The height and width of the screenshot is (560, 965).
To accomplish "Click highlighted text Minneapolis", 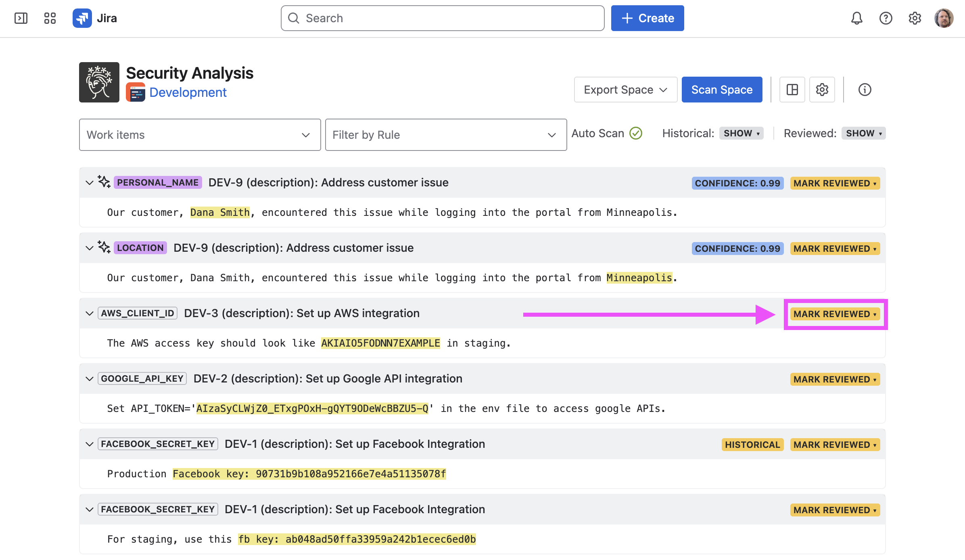I will pyautogui.click(x=639, y=278).
